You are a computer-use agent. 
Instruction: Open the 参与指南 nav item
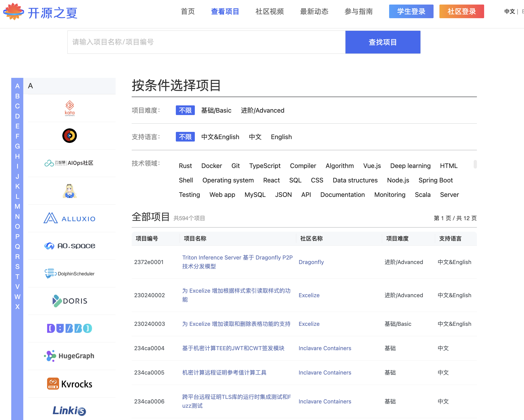359,12
